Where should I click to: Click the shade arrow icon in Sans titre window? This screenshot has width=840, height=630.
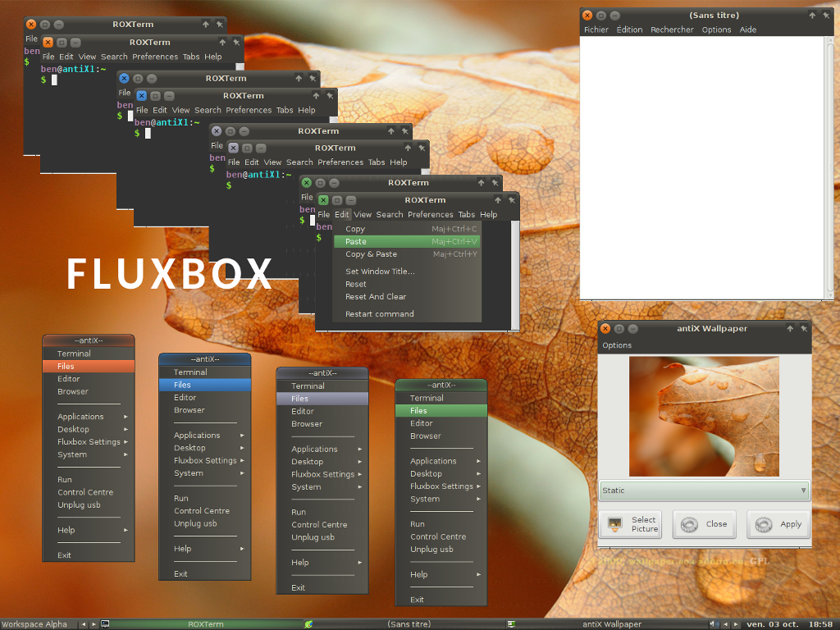click(x=812, y=16)
